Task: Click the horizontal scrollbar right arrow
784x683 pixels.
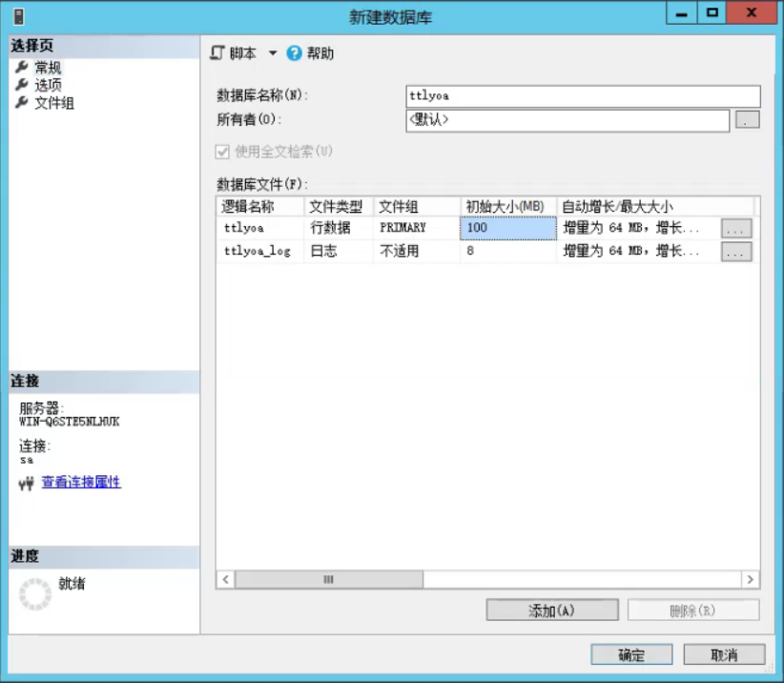Action: pyautogui.click(x=750, y=579)
